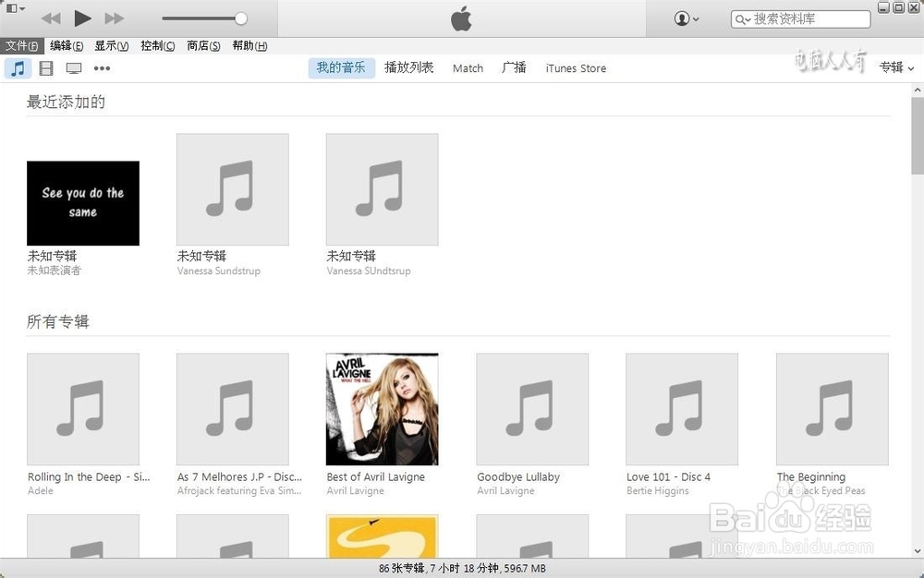Open Best of Avril Lavigne album cover
The height and width of the screenshot is (578, 924).
click(383, 409)
